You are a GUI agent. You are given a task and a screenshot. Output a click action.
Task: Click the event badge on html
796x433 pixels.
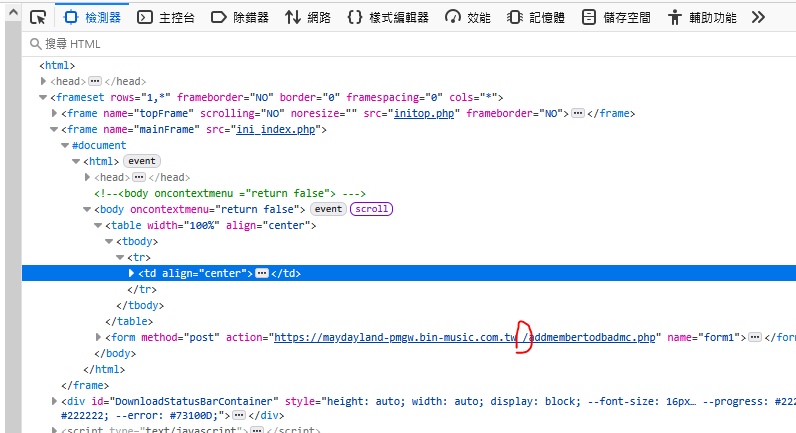tap(142, 161)
